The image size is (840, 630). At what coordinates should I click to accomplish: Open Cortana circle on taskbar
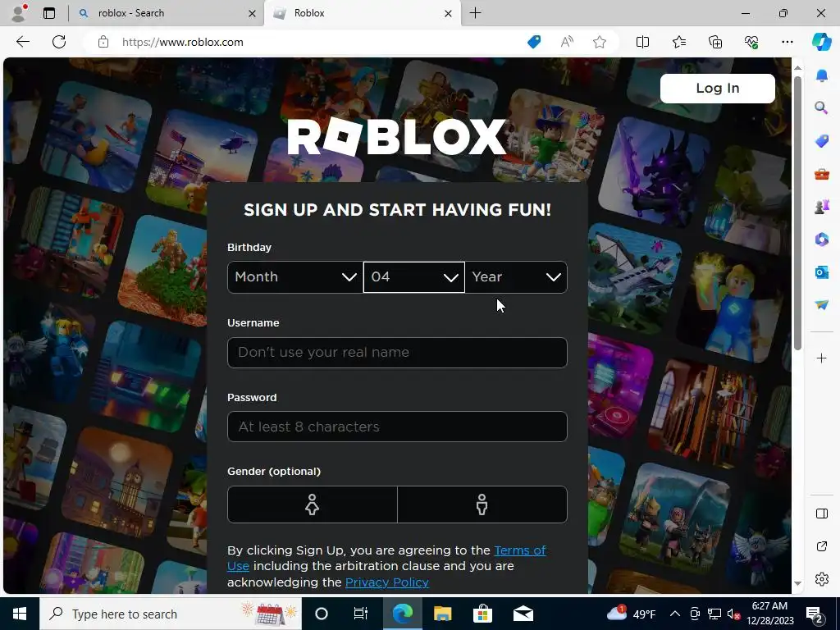[x=321, y=614]
